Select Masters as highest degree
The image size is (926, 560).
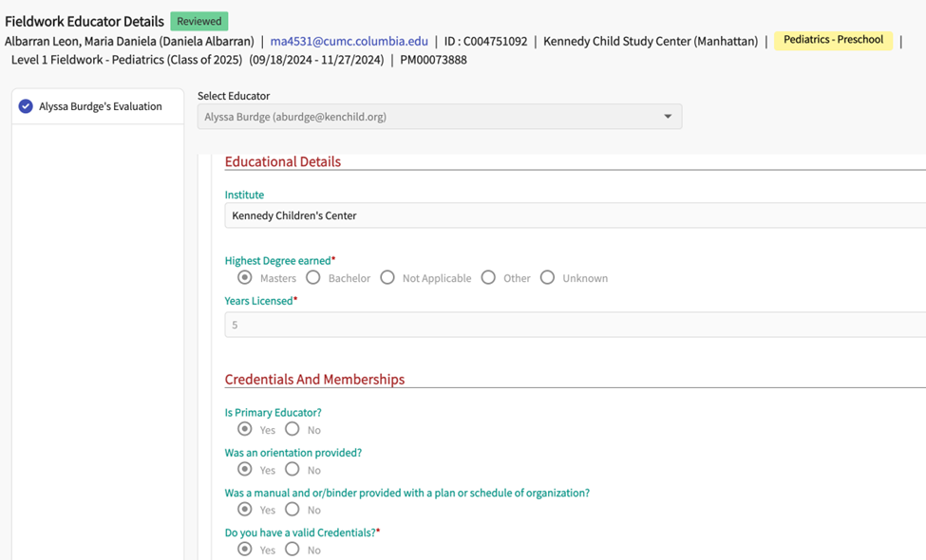tap(245, 278)
